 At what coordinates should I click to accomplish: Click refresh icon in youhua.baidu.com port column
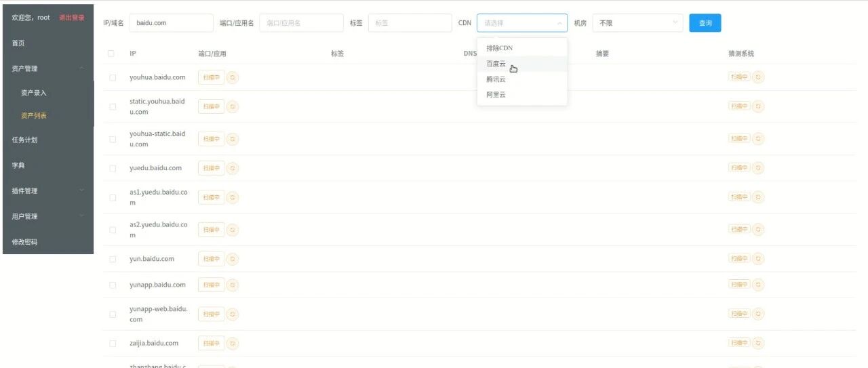(x=233, y=77)
